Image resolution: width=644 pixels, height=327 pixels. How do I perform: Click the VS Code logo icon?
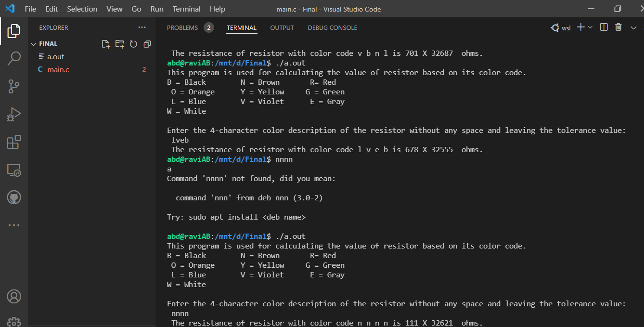coord(10,9)
